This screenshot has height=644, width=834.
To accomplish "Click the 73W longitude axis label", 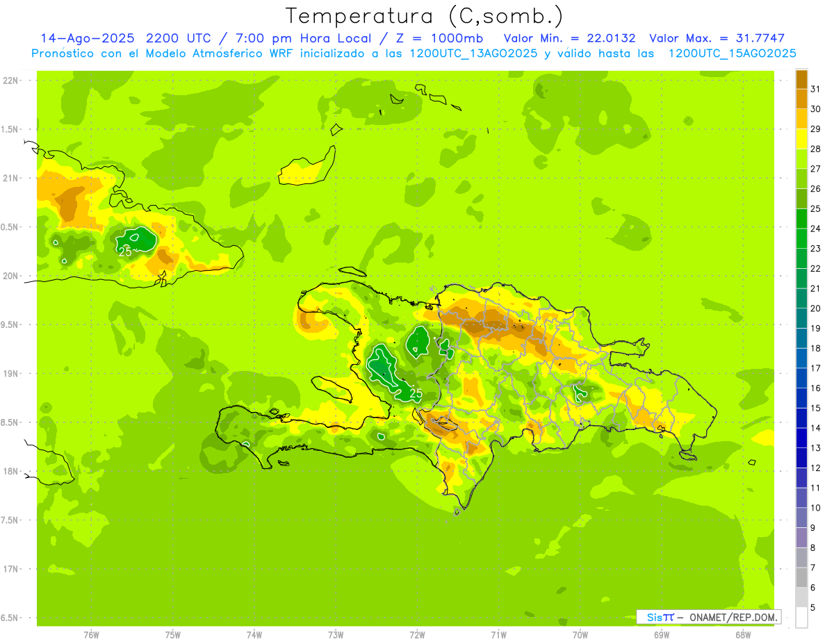I will [336, 634].
